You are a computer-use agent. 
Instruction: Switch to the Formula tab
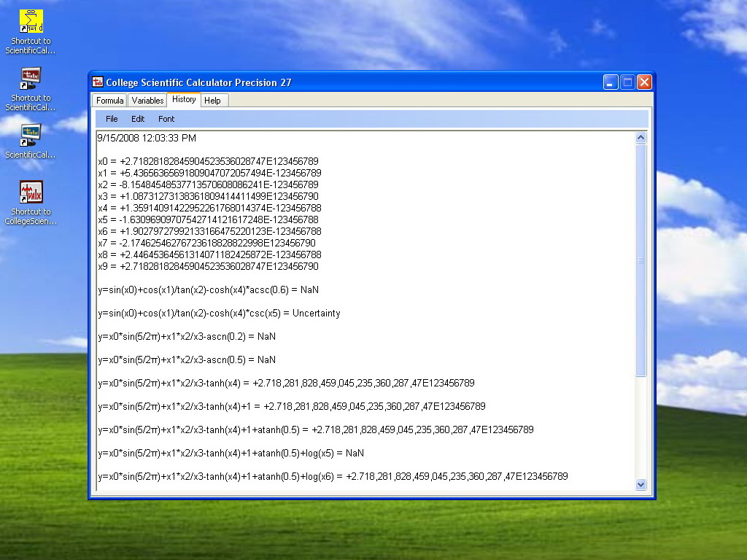point(109,101)
